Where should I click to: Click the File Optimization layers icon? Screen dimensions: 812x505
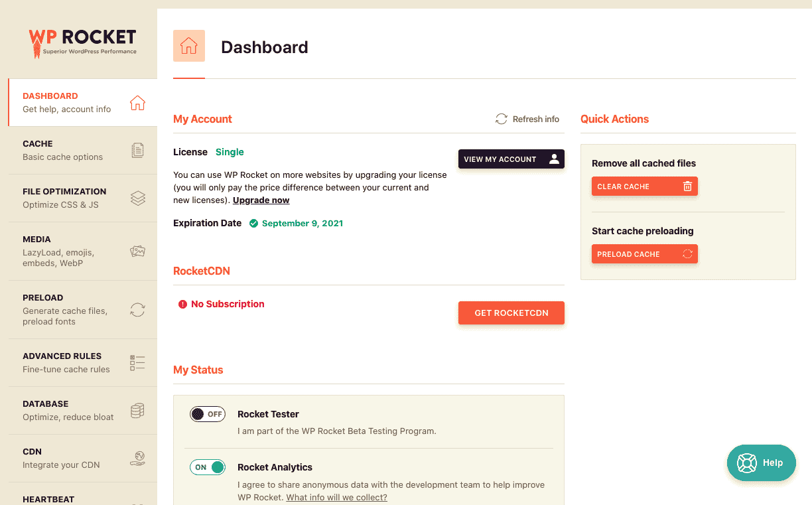click(x=137, y=198)
